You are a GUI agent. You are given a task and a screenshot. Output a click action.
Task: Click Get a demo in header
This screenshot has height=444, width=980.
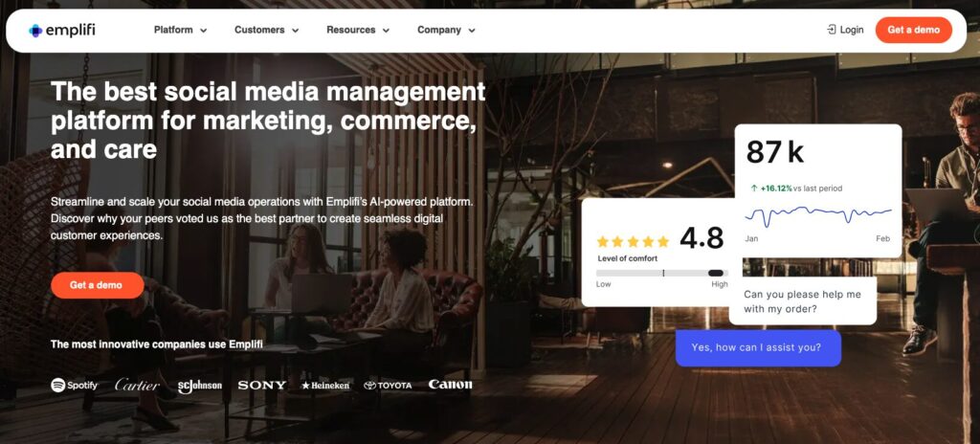click(x=914, y=30)
